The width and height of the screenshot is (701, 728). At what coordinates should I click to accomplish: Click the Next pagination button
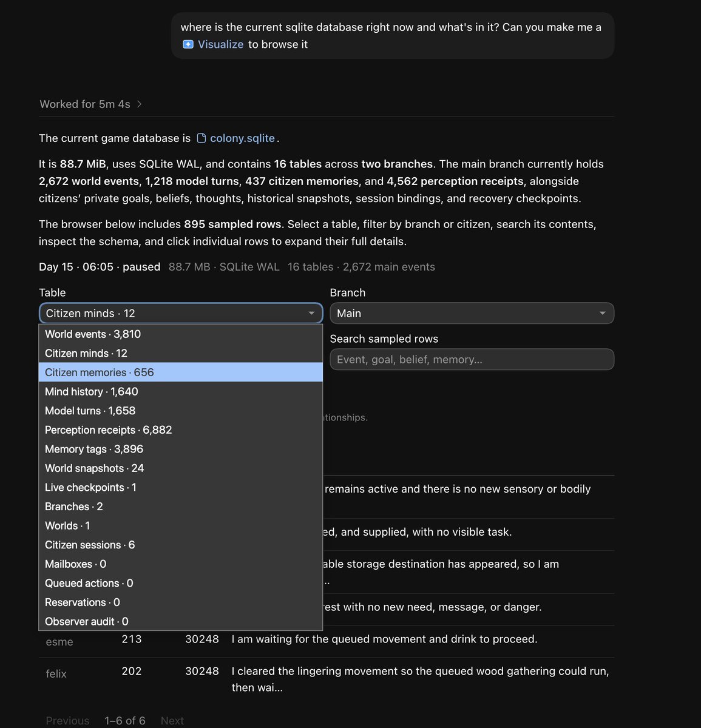[x=172, y=721]
